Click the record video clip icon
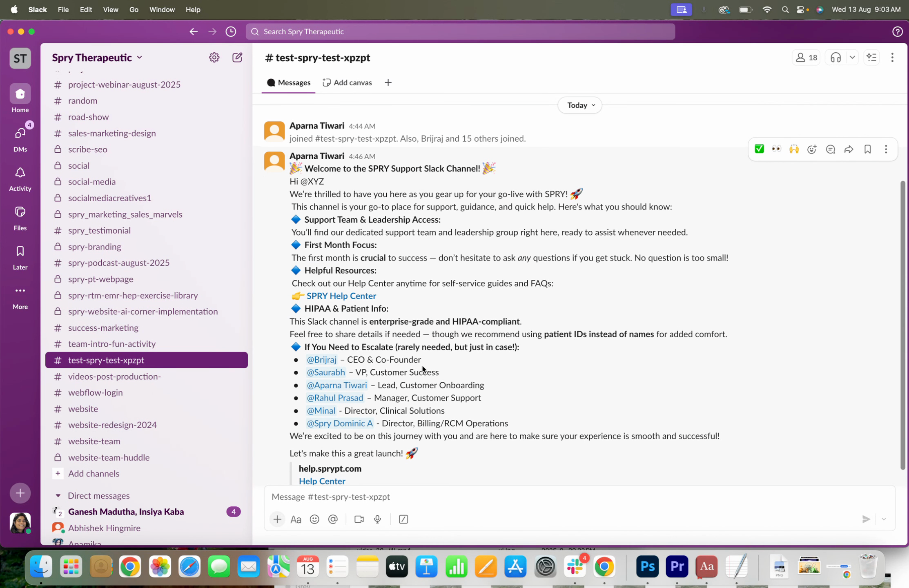The height and width of the screenshot is (588, 909). pyautogui.click(x=359, y=519)
